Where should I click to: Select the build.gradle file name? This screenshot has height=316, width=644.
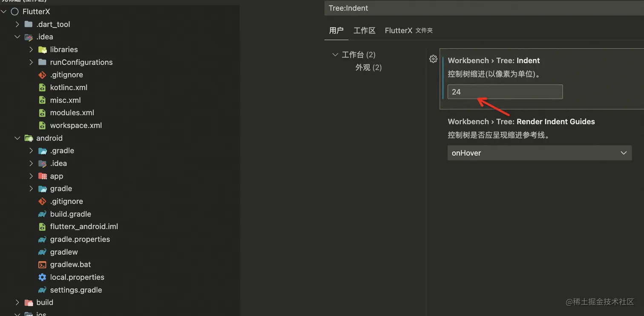(x=71, y=214)
